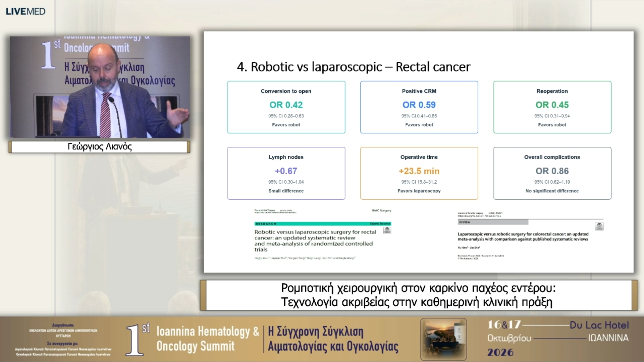Viewport: 644px width, 362px height.
Task: Click the 'No significant difference' label
Action: click(552, 191)
